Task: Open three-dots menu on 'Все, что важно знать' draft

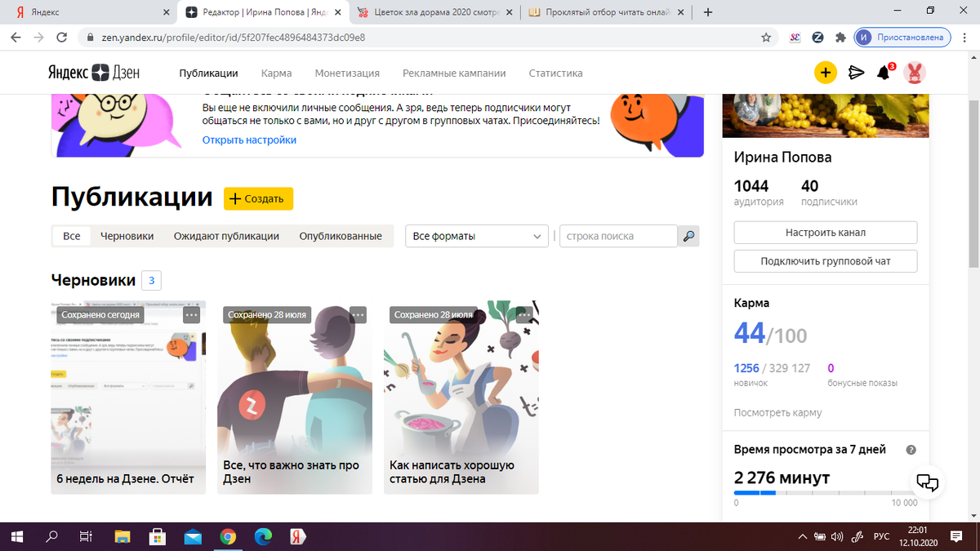Action: point(358,314)
